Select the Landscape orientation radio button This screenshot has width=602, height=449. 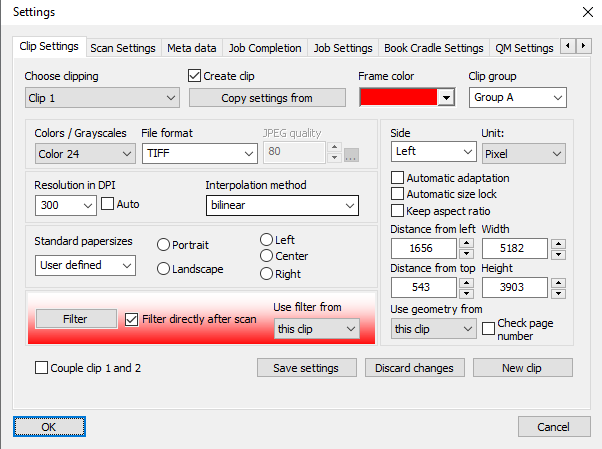163,268
